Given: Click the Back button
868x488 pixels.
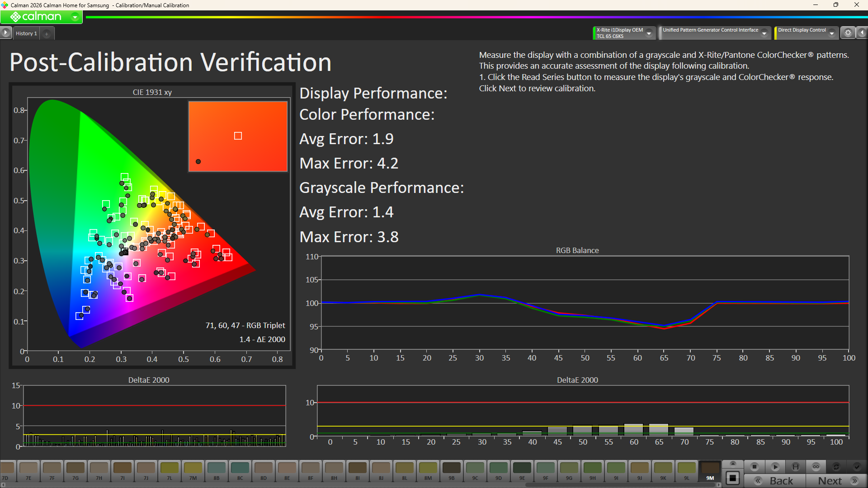Looking at the screenshot, I should [776, 481].
